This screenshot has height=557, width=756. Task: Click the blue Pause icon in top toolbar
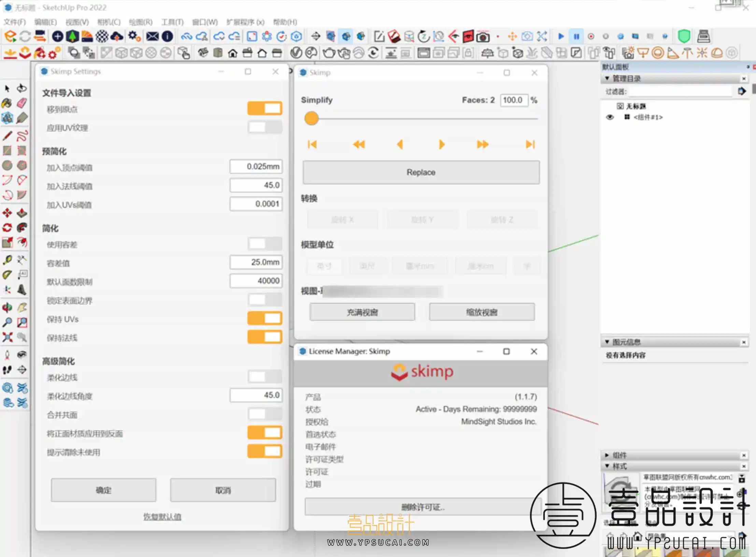click(x=576, y=36)
